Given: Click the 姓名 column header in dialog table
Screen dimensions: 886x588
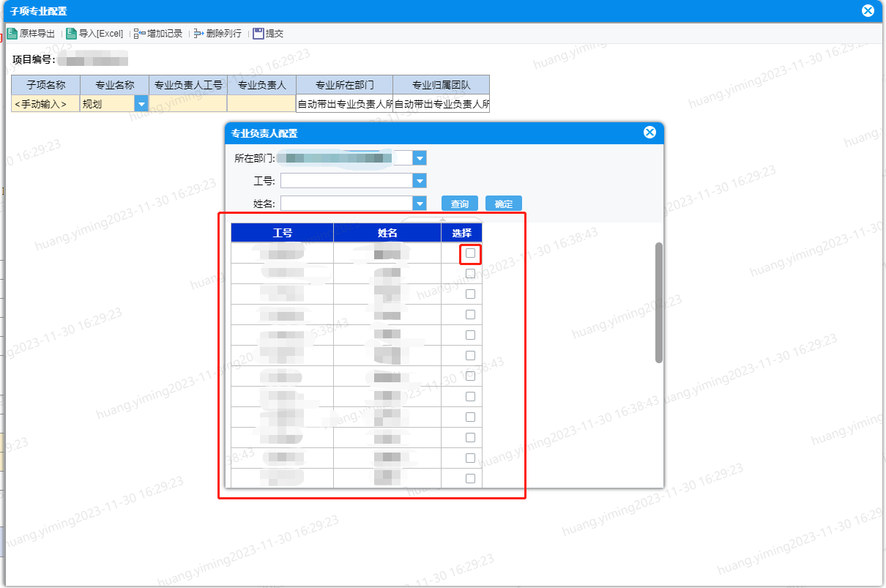Looking at the screenshot, I should [387, 233].
